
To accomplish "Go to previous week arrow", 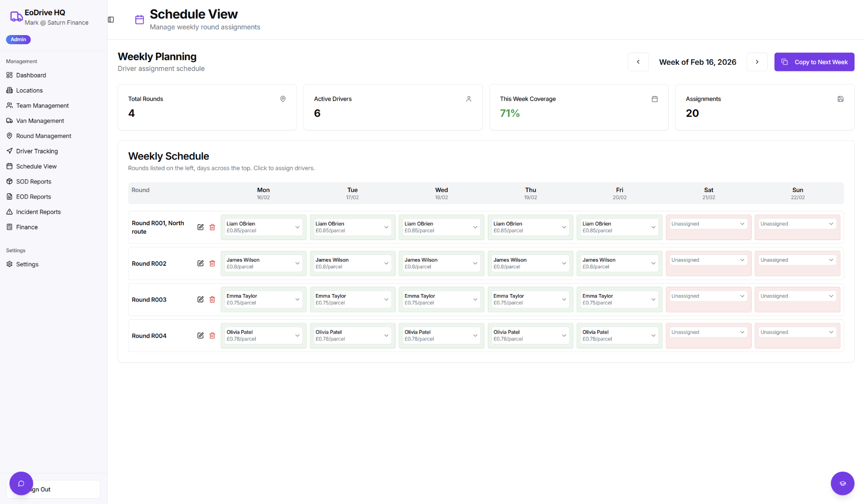I will (638, 62).
